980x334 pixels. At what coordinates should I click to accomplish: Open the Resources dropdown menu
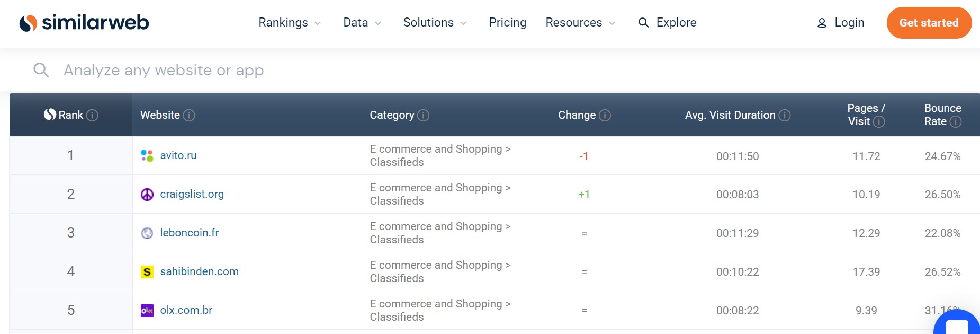click(x=580, y=23)
